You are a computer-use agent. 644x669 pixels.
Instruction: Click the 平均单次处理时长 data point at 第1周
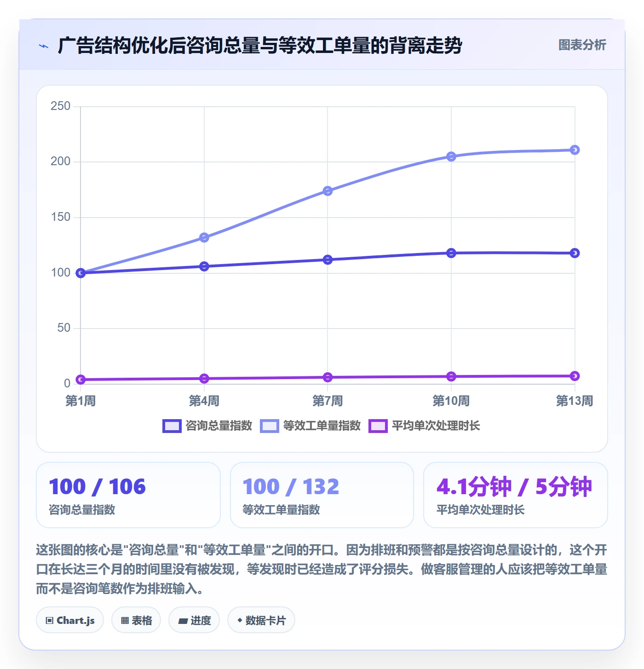80,380
